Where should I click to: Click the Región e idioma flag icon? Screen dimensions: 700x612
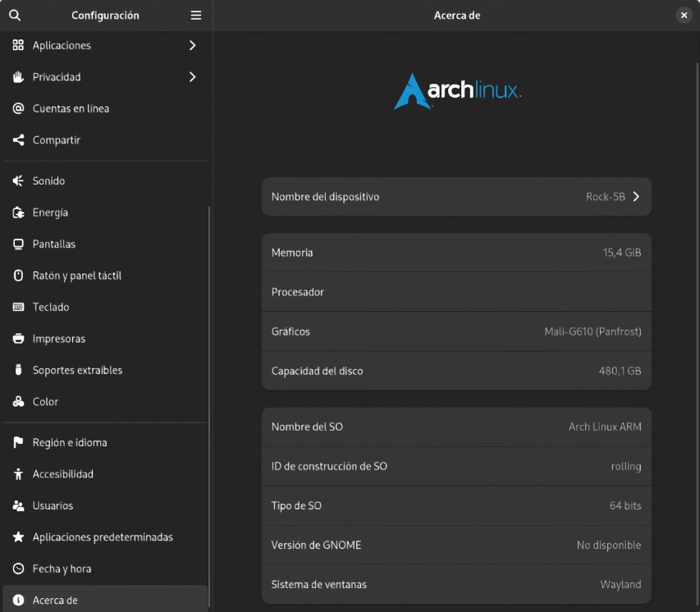tap(18, 442)
